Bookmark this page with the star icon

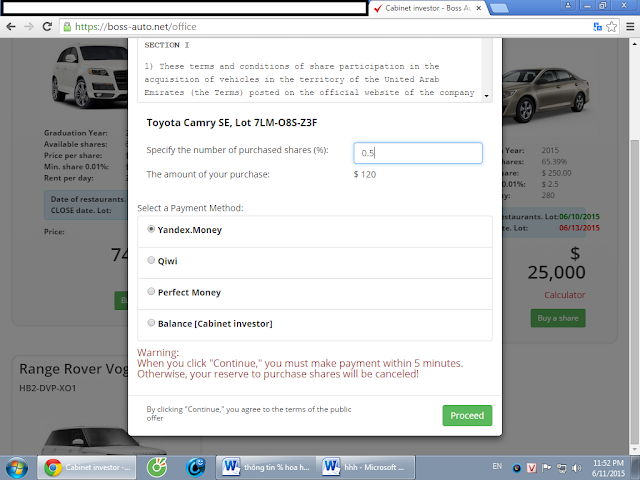click(x=611, y=27)
